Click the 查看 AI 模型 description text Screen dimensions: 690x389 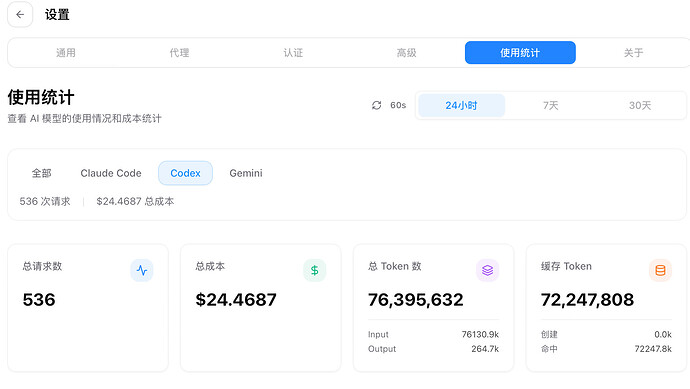[x=84, y=118]
